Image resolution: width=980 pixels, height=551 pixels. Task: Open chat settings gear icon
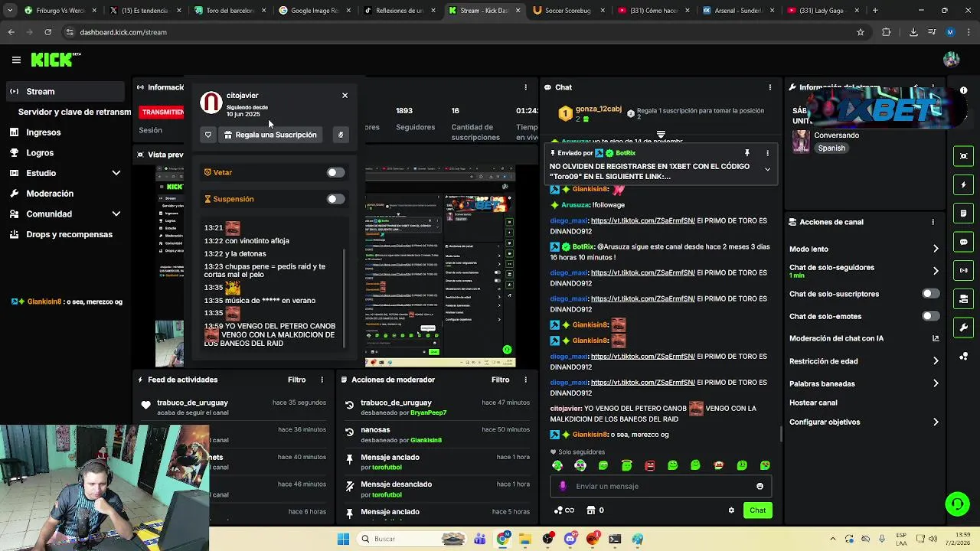coord(731,510)
